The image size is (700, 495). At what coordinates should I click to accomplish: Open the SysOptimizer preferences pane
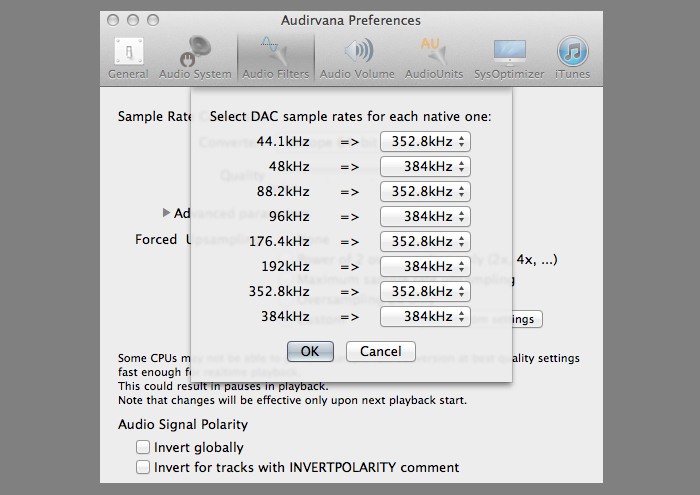pos(509,58)
